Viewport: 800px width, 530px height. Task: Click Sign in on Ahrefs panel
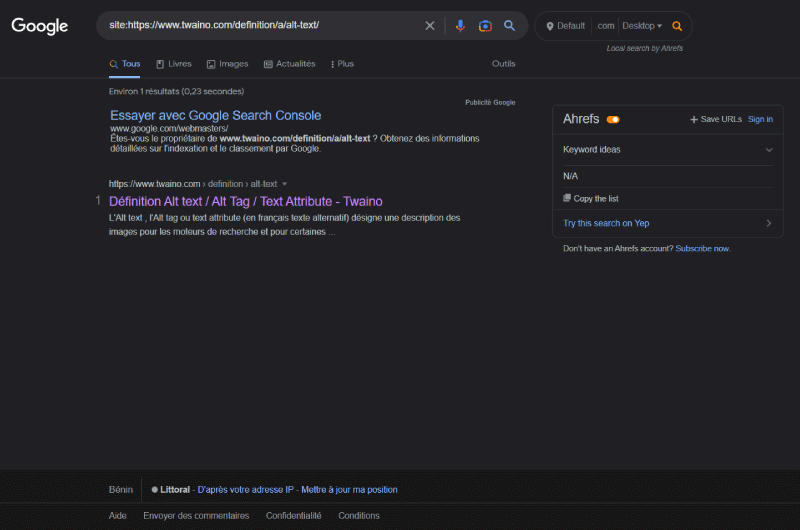[760, 119]
